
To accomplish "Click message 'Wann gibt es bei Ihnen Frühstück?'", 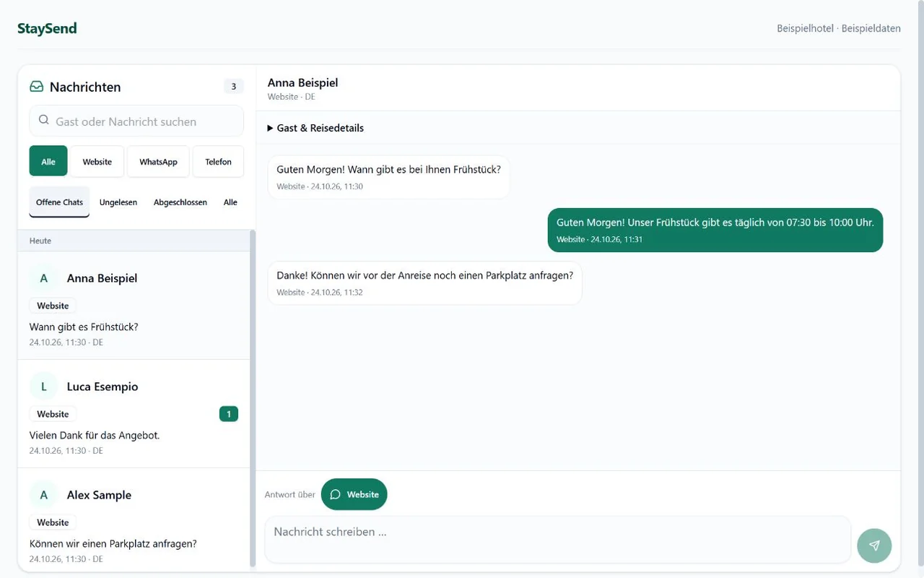I will (x=388, y=177).
